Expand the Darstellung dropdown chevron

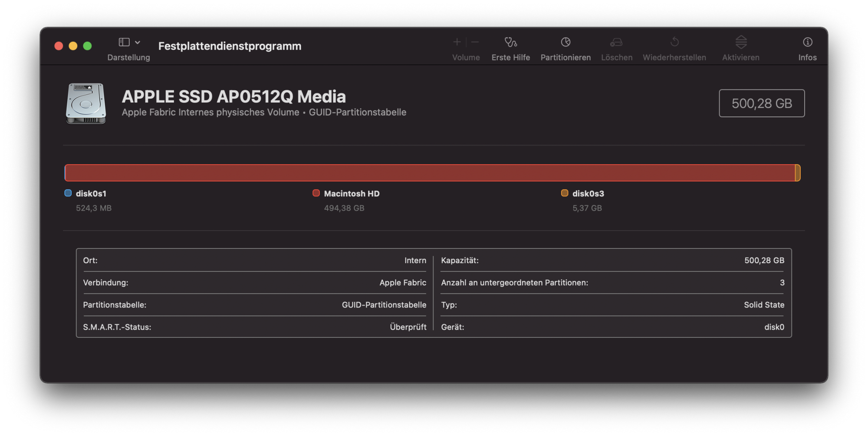click(x=138, y=42)
